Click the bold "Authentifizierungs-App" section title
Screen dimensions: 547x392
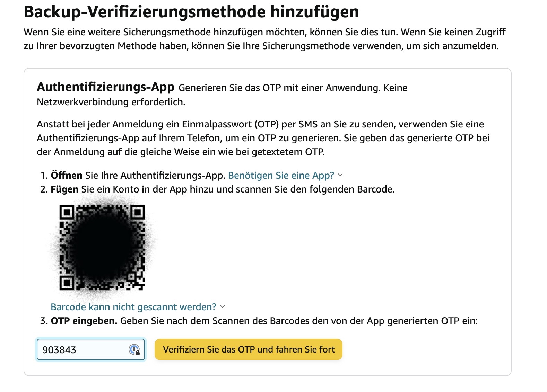point(106,87)
